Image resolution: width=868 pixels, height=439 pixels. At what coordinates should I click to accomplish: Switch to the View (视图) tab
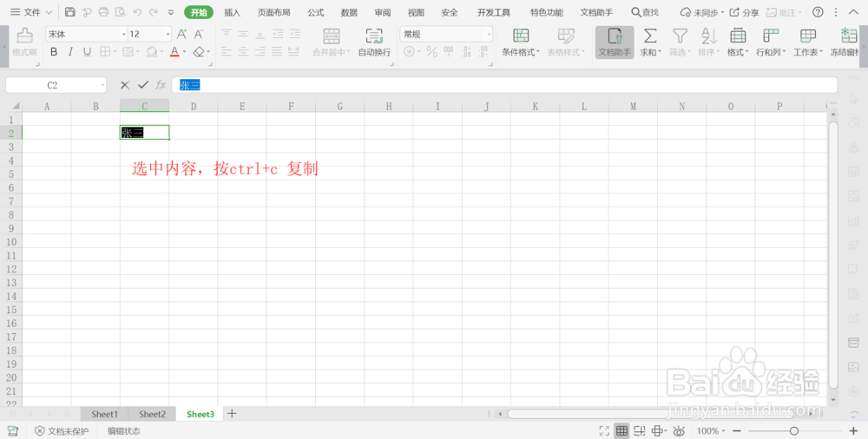[416, 12]
